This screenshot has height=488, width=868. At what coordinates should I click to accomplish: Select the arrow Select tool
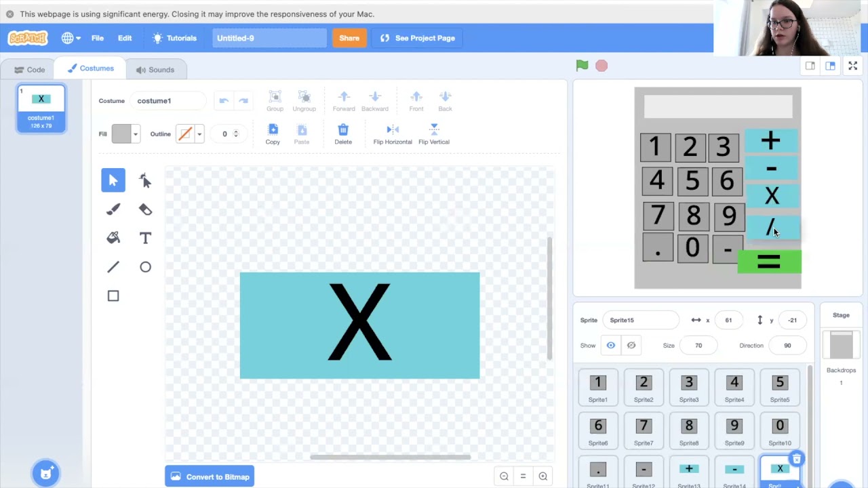click(113, 180)
